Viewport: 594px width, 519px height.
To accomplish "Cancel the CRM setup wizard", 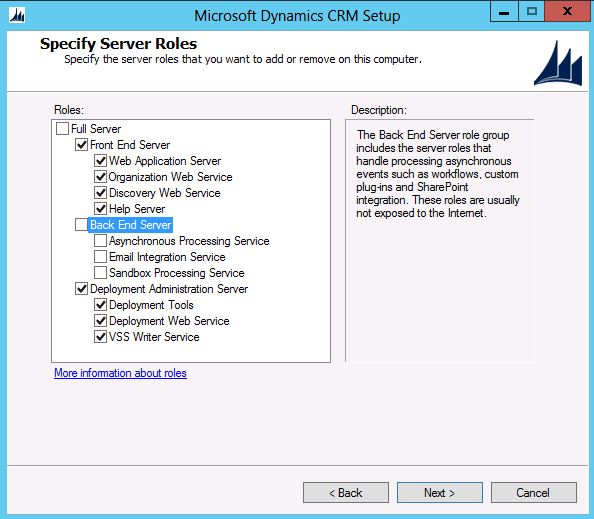I will pyautogui.click(x=534, y=492).
